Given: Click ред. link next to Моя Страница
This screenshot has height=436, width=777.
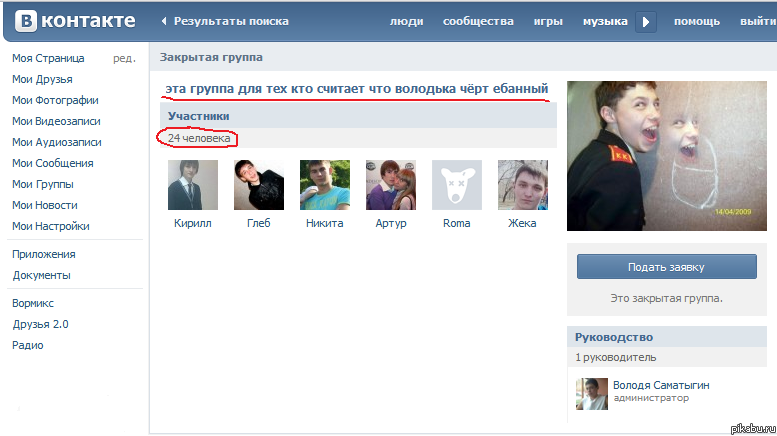Looking at the screenshot, I should [x=124, y=58].
